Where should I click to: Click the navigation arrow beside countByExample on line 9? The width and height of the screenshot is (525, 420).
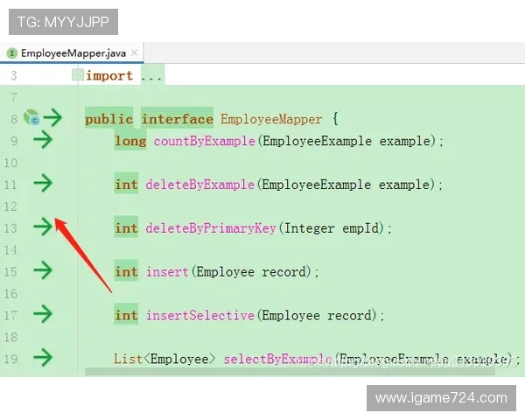(x=41, y=140)
